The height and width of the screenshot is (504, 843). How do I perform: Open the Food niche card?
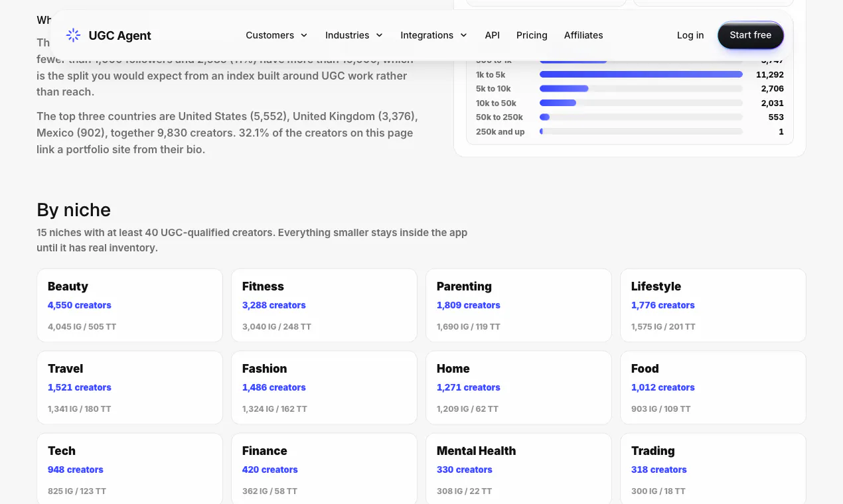tap(713, 387)
